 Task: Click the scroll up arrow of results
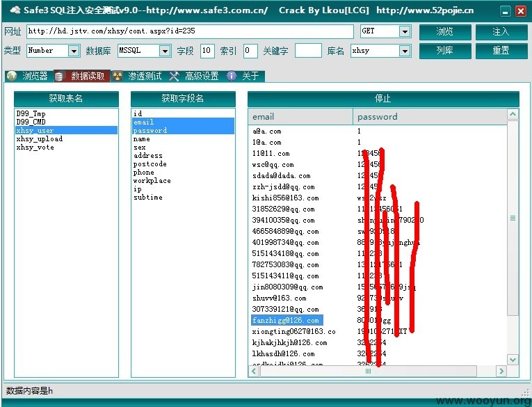513,114
